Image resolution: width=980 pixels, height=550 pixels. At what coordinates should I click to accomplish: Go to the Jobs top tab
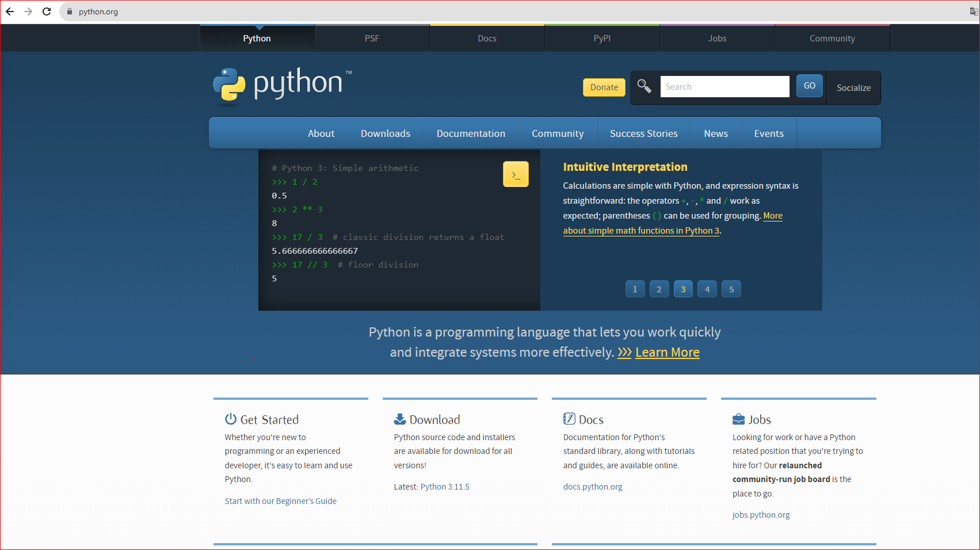click(x=717, y=38)
